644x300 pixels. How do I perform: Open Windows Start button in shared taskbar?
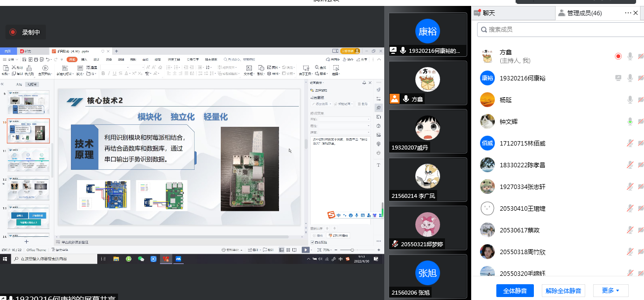click(x=5, y=259)
